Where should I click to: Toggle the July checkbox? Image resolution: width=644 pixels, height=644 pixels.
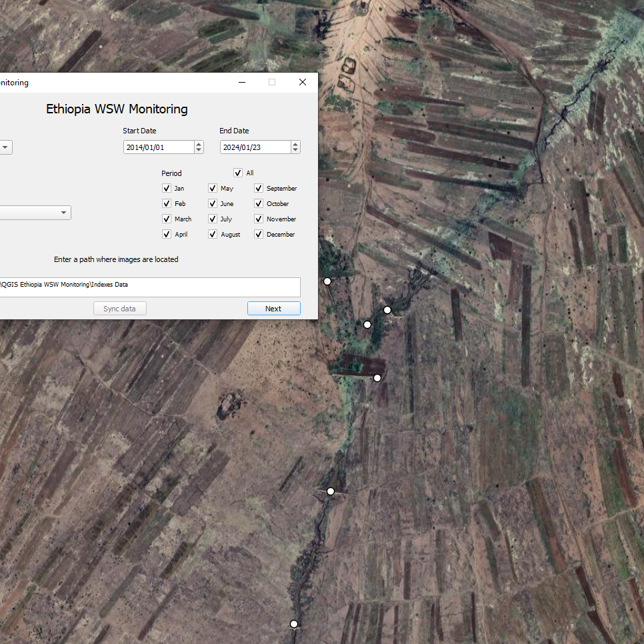point(213,219)
